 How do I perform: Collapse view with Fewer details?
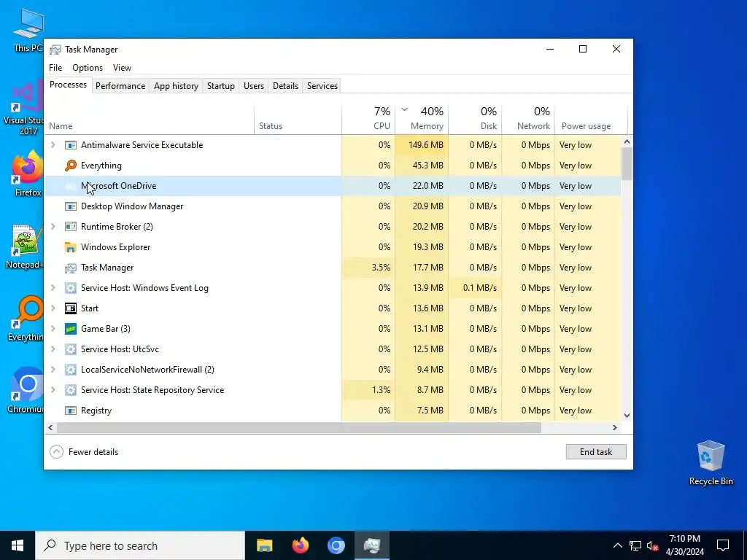84,452
